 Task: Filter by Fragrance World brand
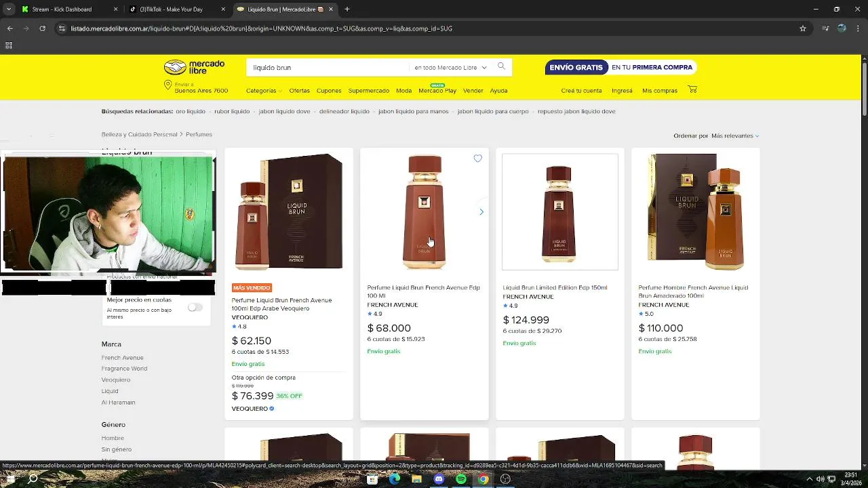124,369
